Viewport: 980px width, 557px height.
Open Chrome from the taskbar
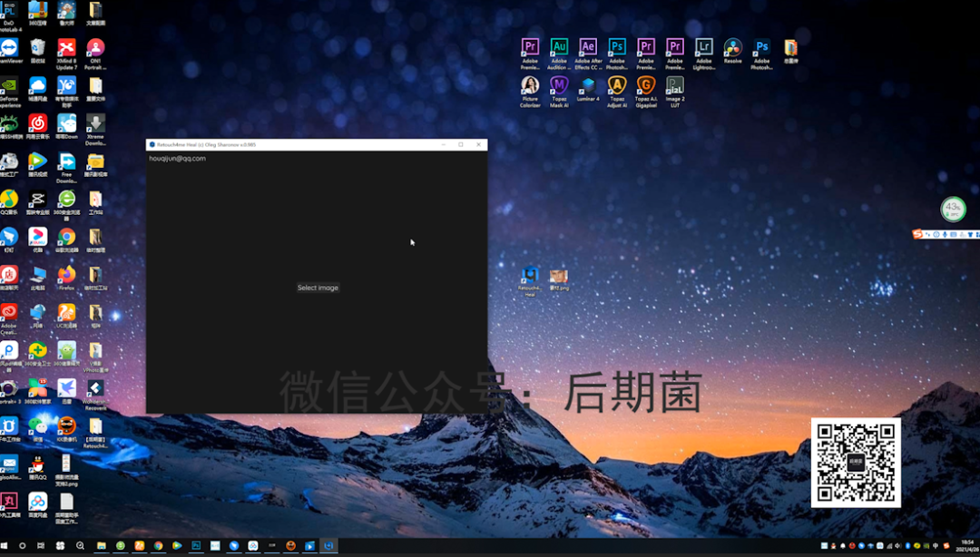158,546
